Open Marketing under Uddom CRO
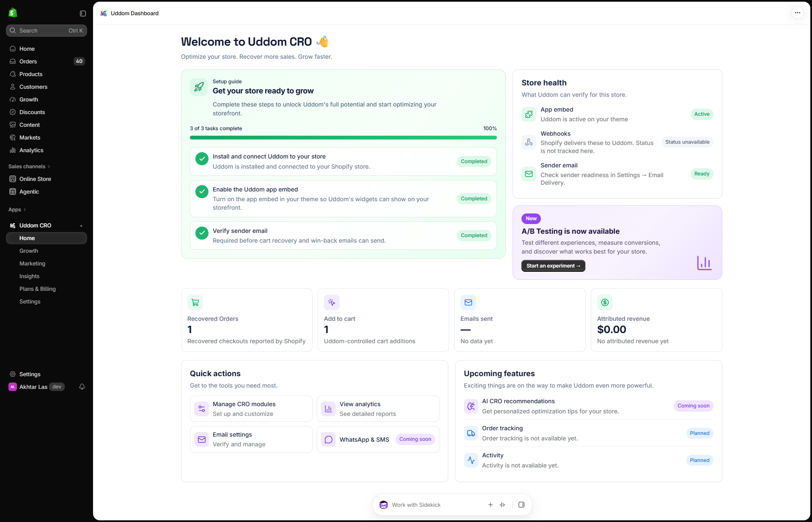Viewport: 812px width, 522px height. (47, 263)
